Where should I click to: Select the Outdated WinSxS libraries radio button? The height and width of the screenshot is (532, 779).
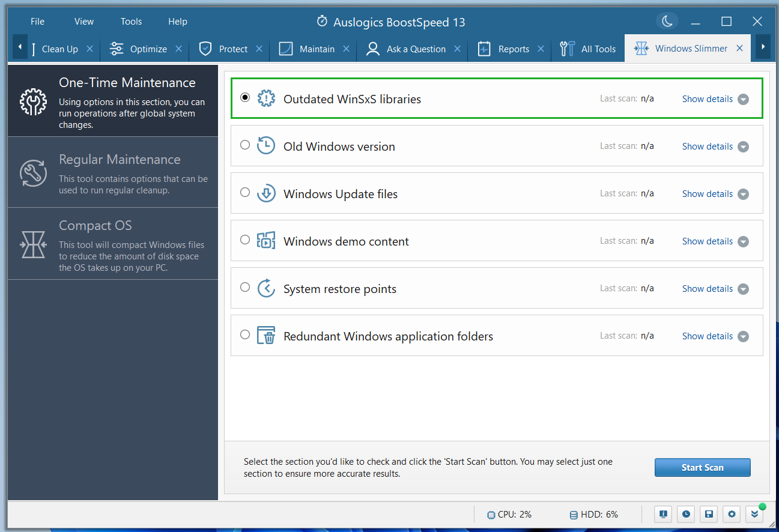point(245,97)
